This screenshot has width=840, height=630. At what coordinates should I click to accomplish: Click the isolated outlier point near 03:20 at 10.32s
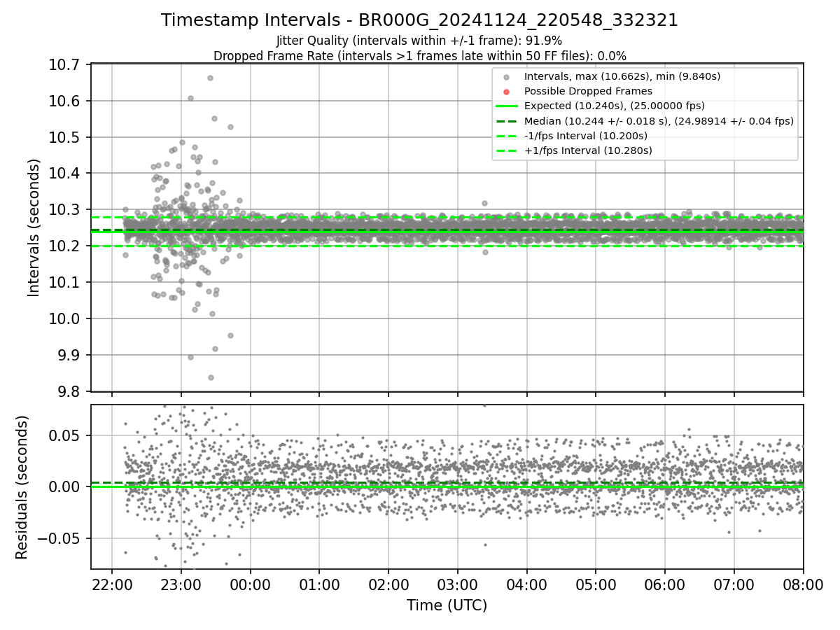(x=484, y=203)
